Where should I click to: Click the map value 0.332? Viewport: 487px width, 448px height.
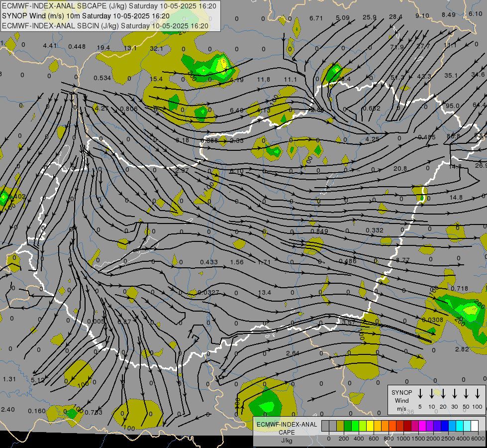click(x=374, y=230)
